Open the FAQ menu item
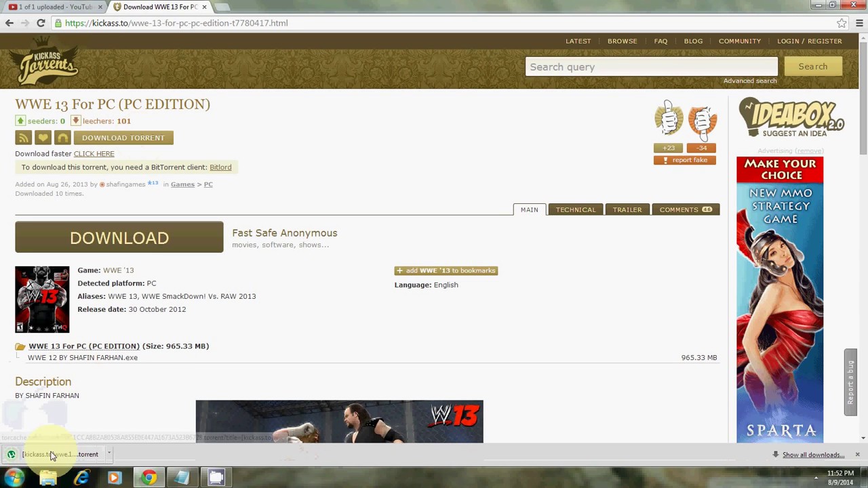Screen dimensions: 868x488 [x=660, y=41]
